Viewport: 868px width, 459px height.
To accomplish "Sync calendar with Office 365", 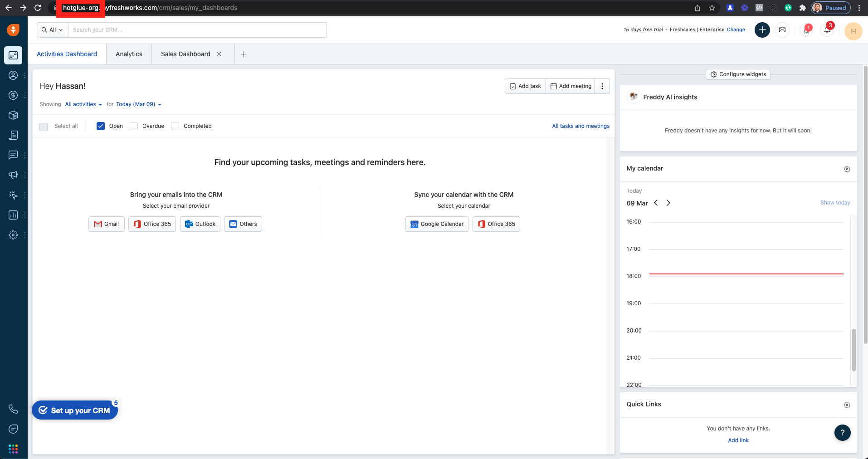I will coord(496,224).
